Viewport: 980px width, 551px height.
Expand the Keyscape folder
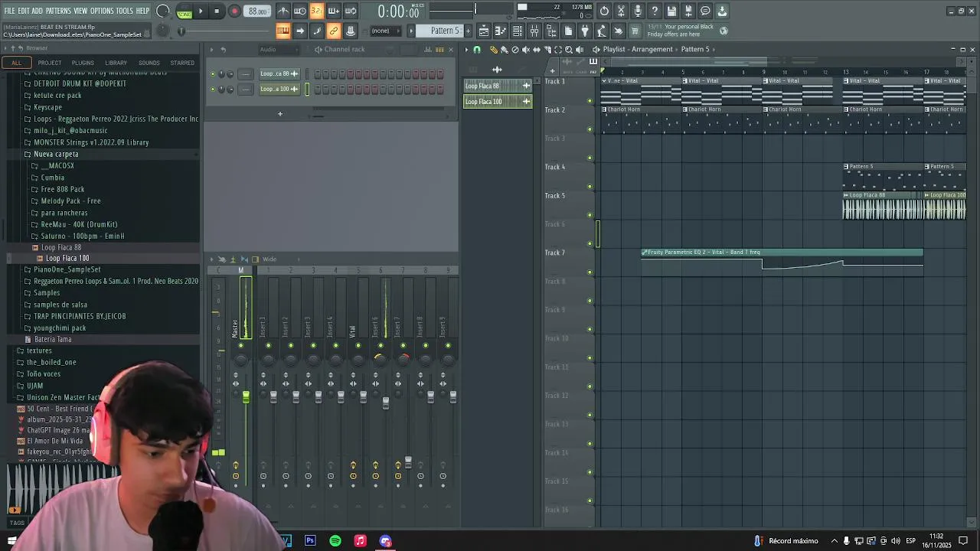47,107
